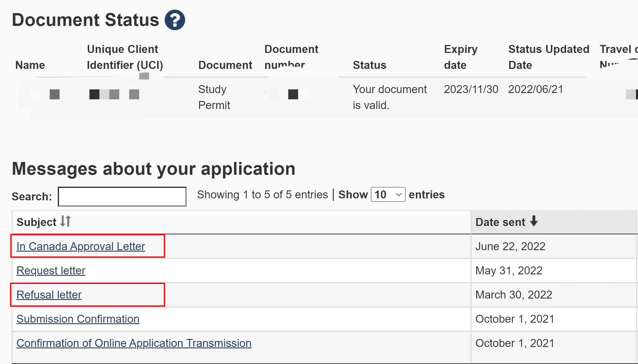The height and width of the screenshot is (364, 638).
Task: Select status updated date 2022/06/21
Action: pos(535,89)
